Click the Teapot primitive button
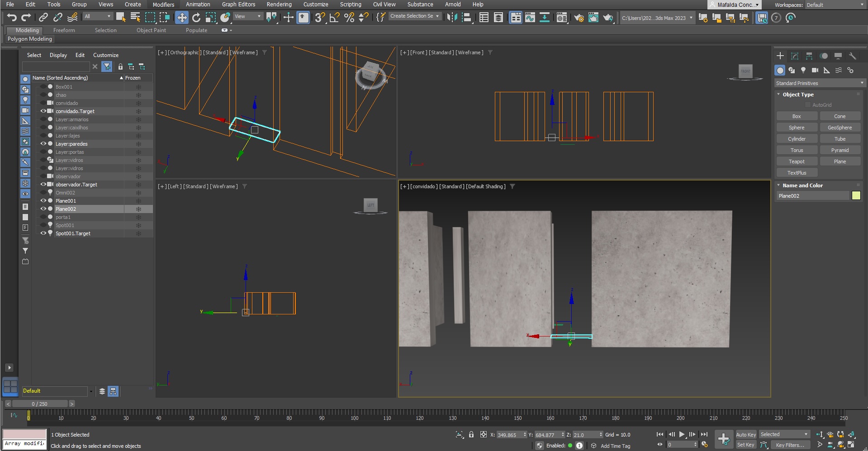 [797, 161]
